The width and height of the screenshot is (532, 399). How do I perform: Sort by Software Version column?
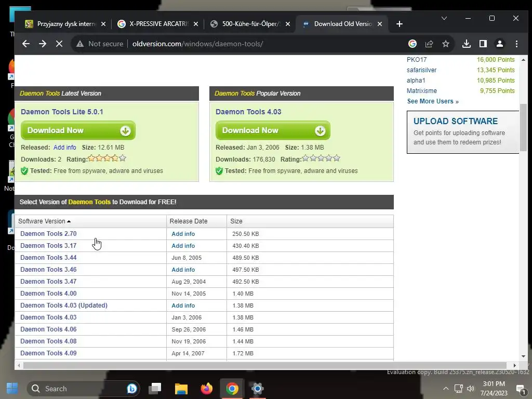[x=44, y=221]
